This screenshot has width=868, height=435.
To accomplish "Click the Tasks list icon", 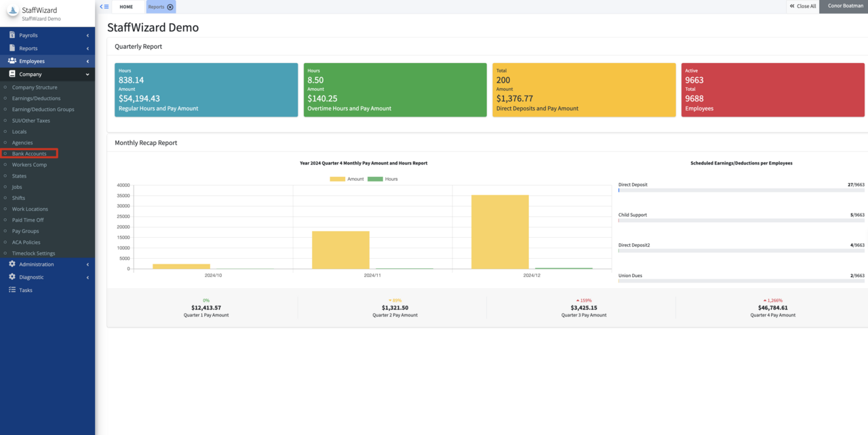I will point(12,290).
